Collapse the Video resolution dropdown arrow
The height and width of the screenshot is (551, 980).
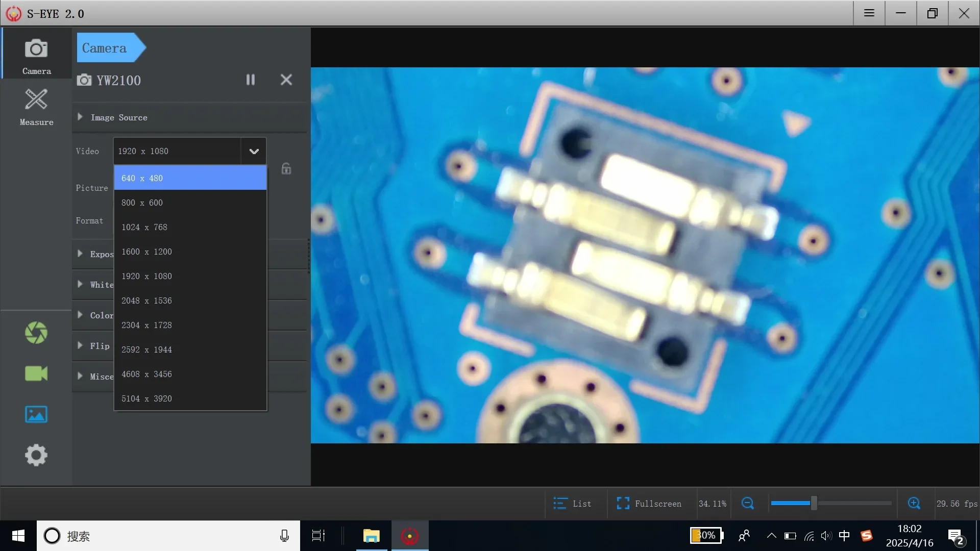point(254,151)
